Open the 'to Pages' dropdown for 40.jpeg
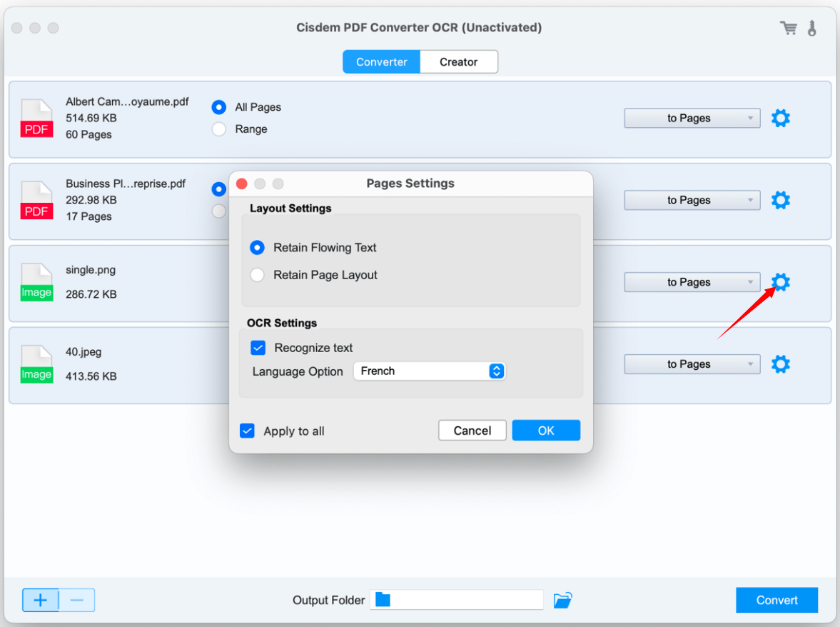Image resolution: width=840 pixels, height=627 pixels. 692,364
